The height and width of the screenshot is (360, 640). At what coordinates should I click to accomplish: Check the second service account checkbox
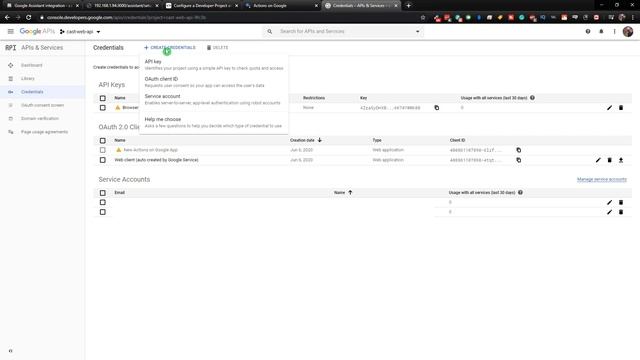pos(102,212)
